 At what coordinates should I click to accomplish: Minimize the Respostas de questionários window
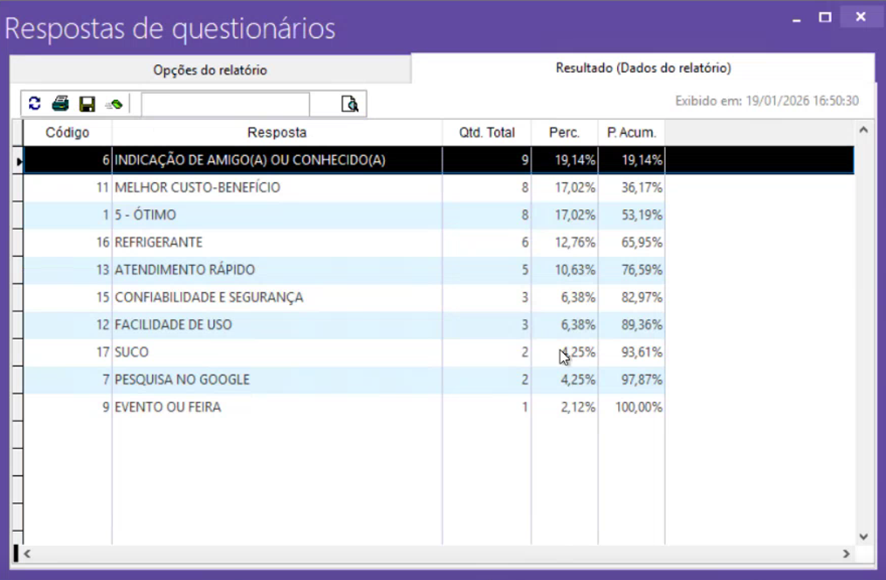797,18
